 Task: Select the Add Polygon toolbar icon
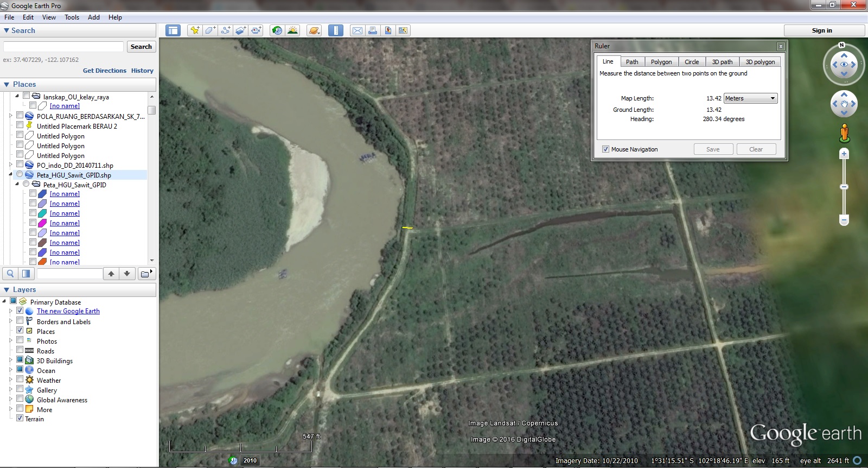pyautogui.click(x=210, y=30)
